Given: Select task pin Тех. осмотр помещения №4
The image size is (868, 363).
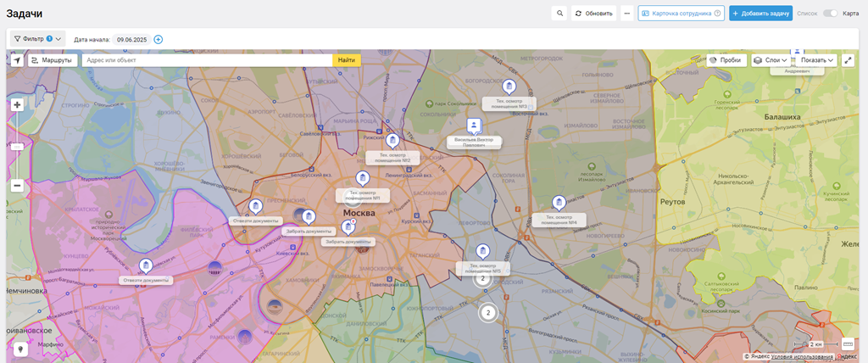Looking at the screenshot, I should (x=559, y=204).
